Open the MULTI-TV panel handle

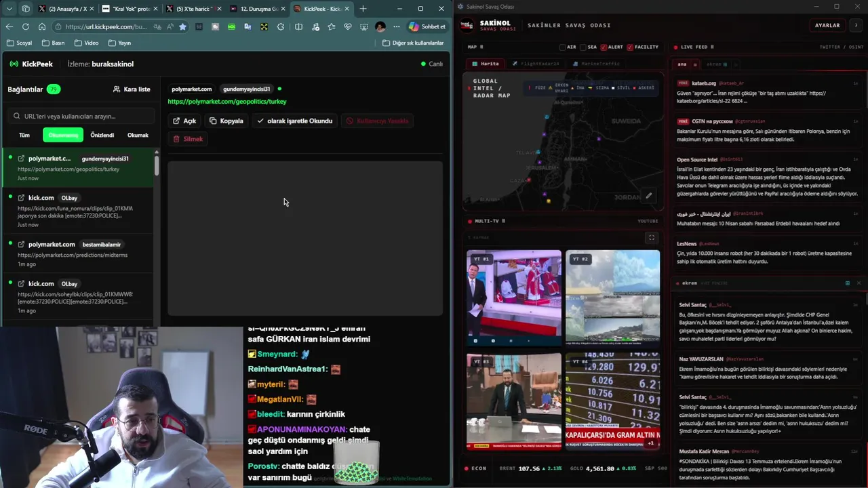pyautogui.click(x=503, y=221)
